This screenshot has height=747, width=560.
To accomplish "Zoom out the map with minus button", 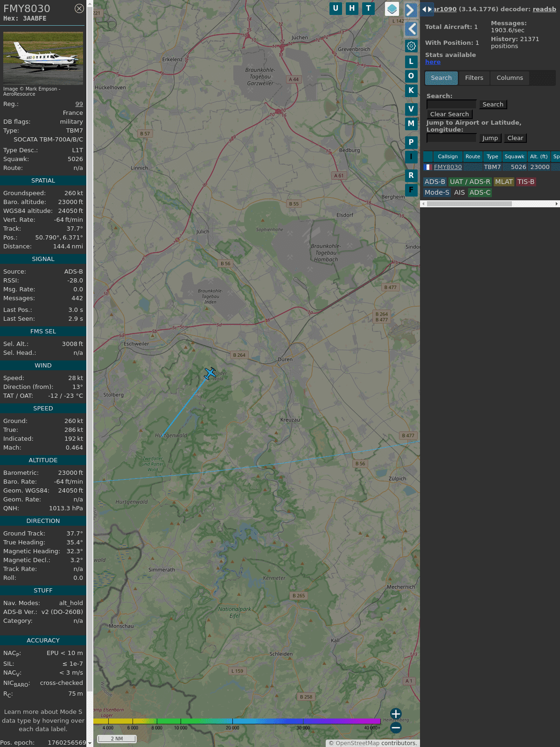I will (x=396, y=728).
